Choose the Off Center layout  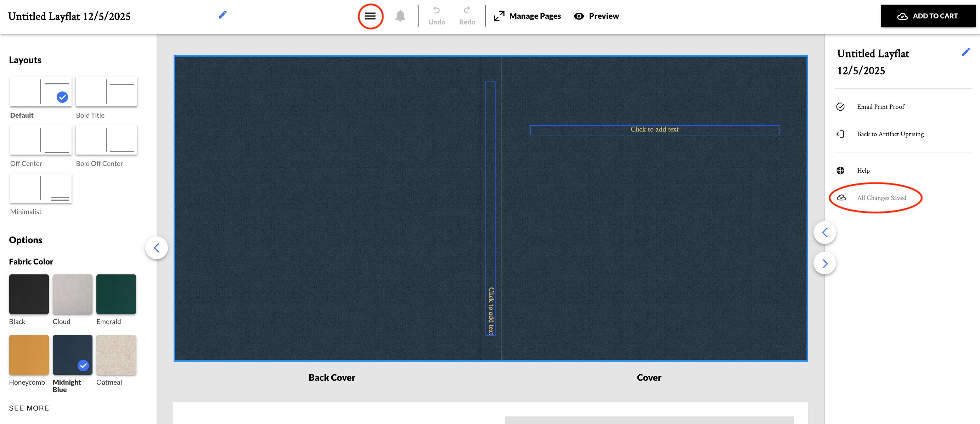tap(41, 140)
